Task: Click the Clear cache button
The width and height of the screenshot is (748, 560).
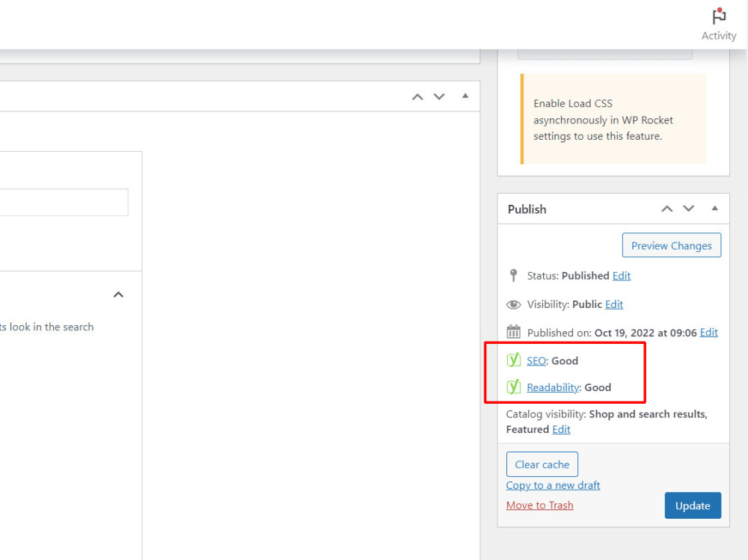Action: [542, 464]
